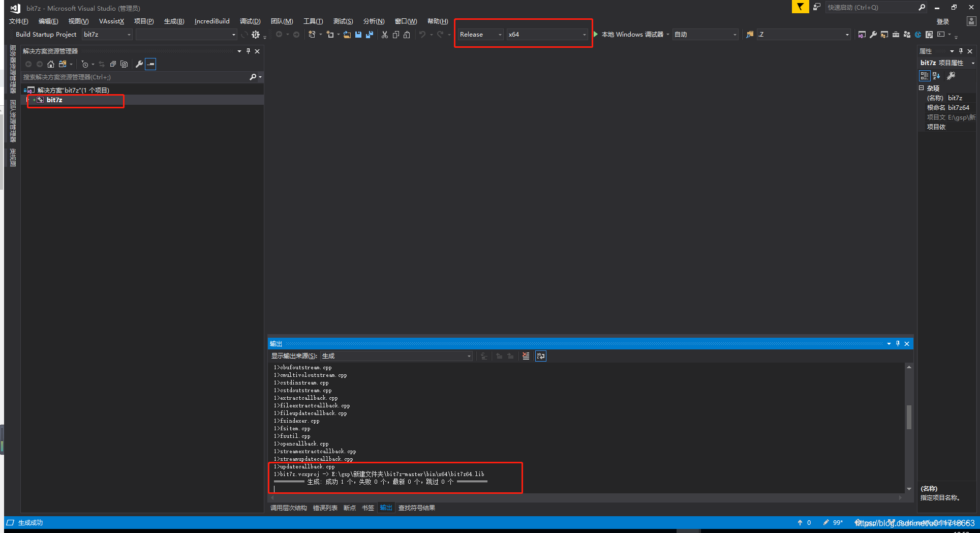Click the Find in Files icon
This screenshot has width=980, height=533.
[750, 35]
